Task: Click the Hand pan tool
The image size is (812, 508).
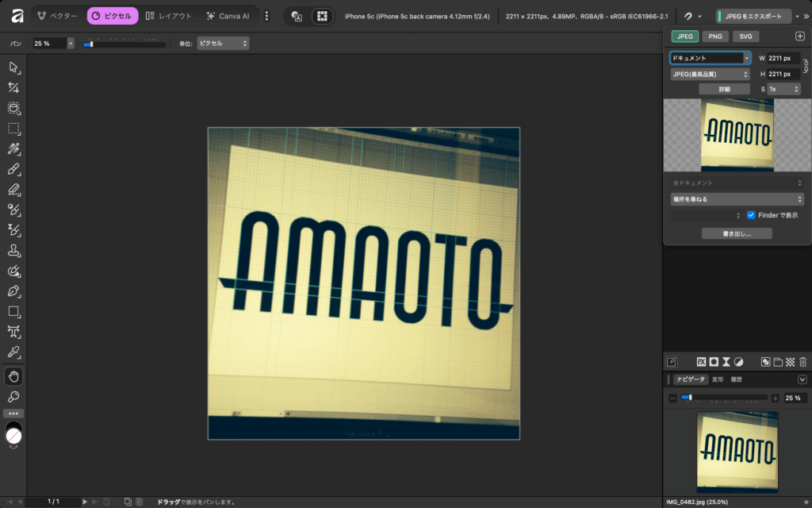Action: [13, 375]
